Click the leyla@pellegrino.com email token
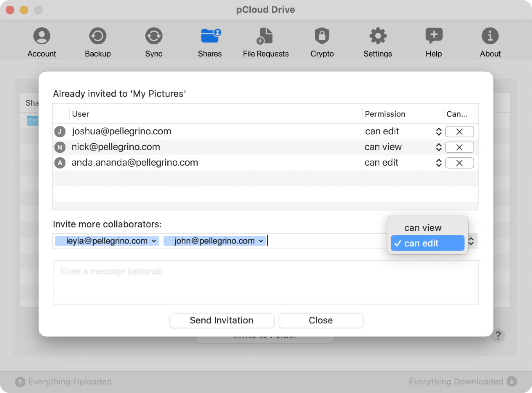 (107, 241)
